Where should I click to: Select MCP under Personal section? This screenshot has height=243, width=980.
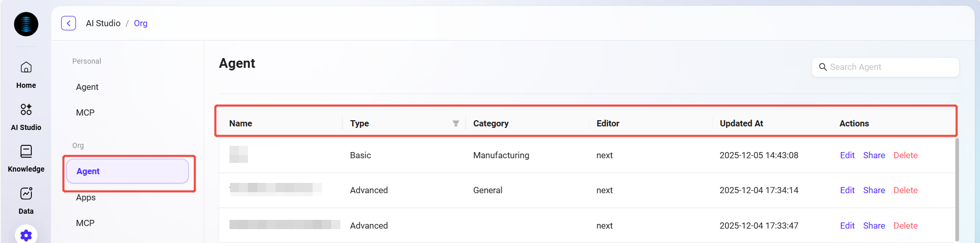tap(85, 113)
